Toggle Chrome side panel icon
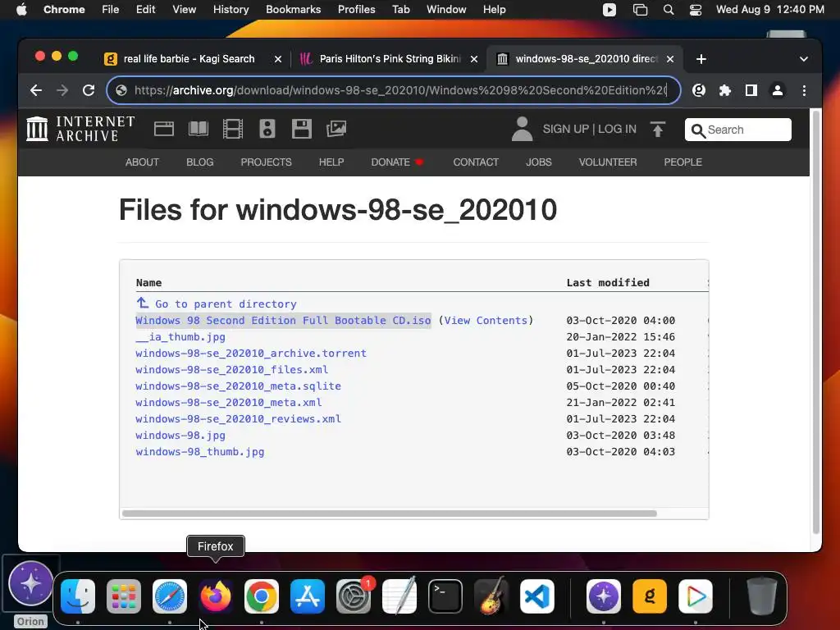840x630 pixels. (x=751, y=90)
